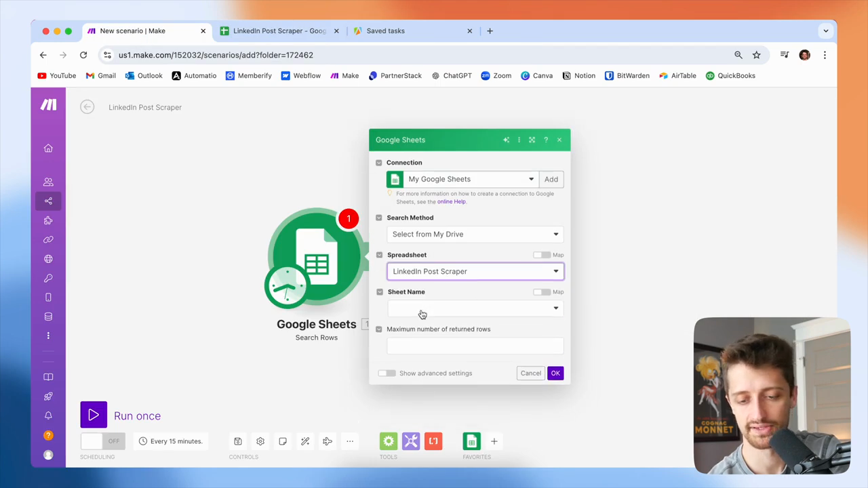Open the Webflow bookmark
The height and width of the screenshot is (488, 868).
click(301, 76)
